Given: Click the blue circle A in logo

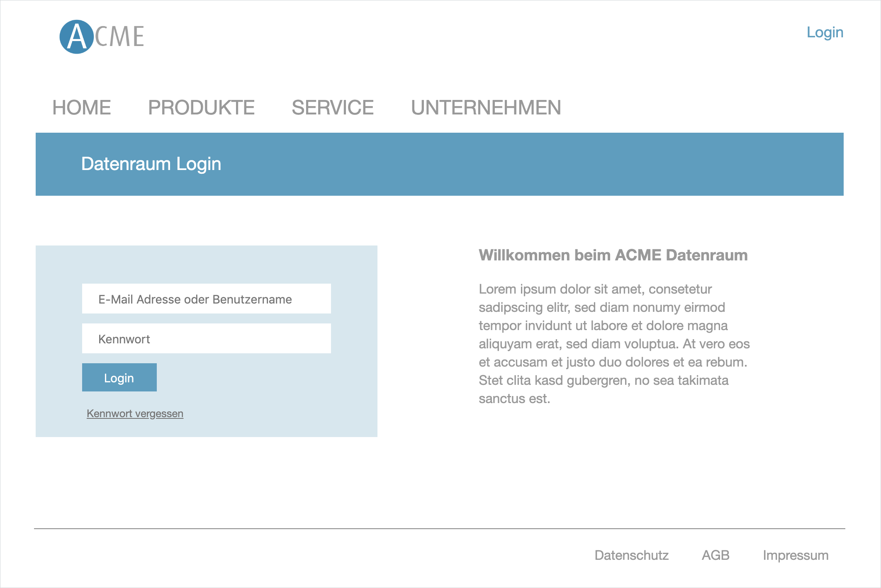Looking at the screenshot, I should [76, 37].
